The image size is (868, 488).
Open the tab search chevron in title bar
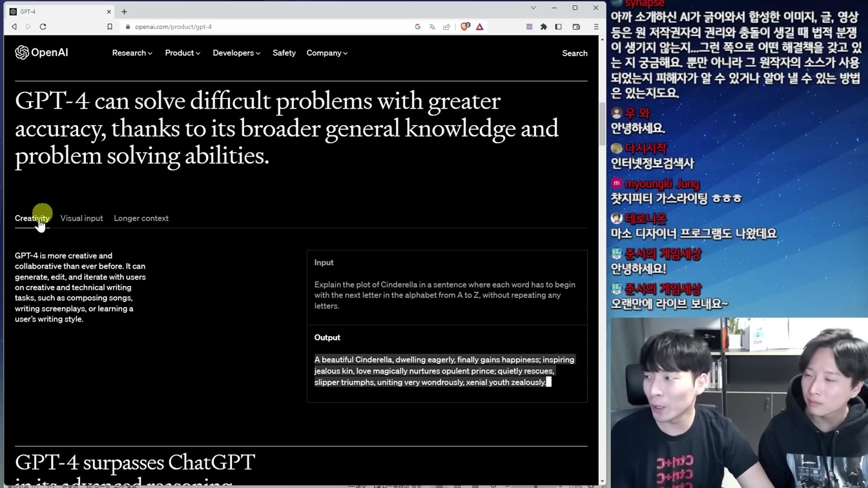pos(533,8)
